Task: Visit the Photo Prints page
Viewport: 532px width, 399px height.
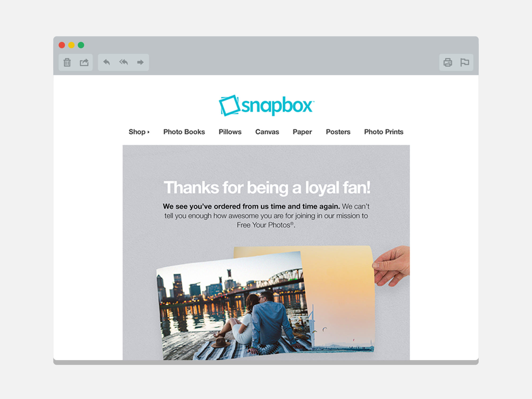Action: (x=384, y=132)
